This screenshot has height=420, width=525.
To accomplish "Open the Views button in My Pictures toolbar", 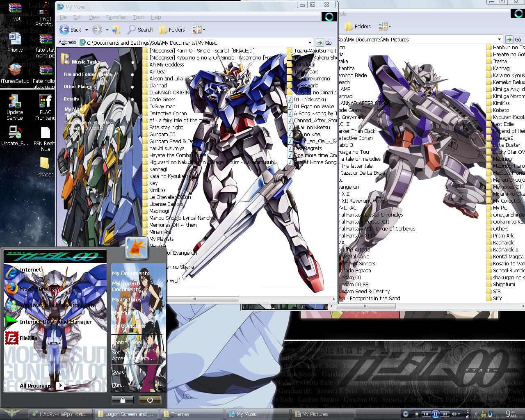I will (382, 26).
